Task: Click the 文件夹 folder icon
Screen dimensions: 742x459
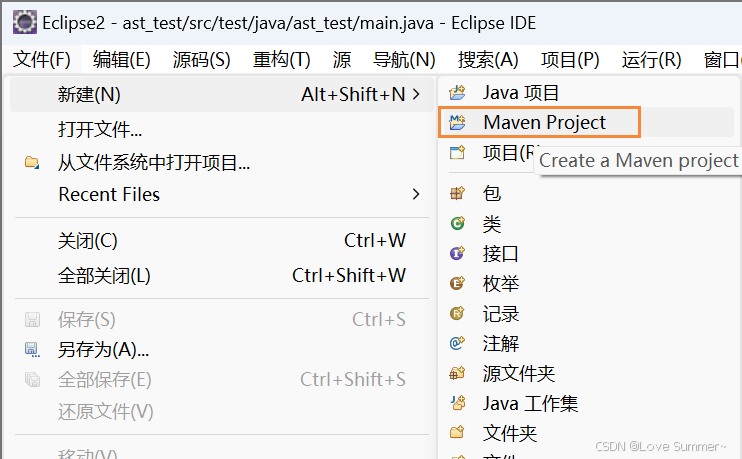Action: point(457,433)
